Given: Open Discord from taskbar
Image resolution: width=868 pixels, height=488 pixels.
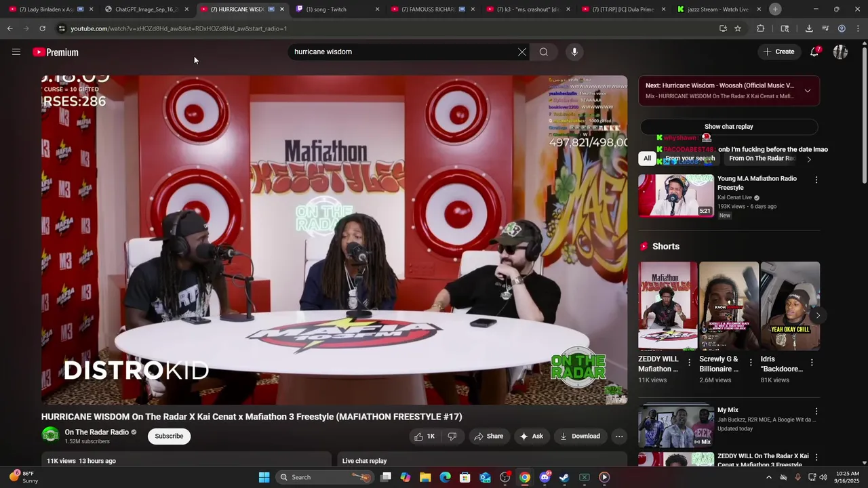Looking at the screenshot, I should pos(545,477).
